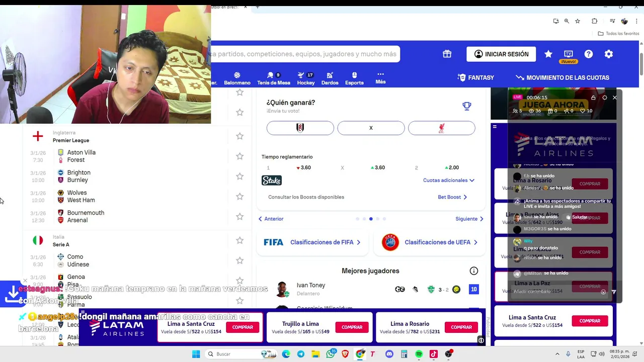Click the FIFA logo
This screenshot has width=644, height=362.
point(274,242)
